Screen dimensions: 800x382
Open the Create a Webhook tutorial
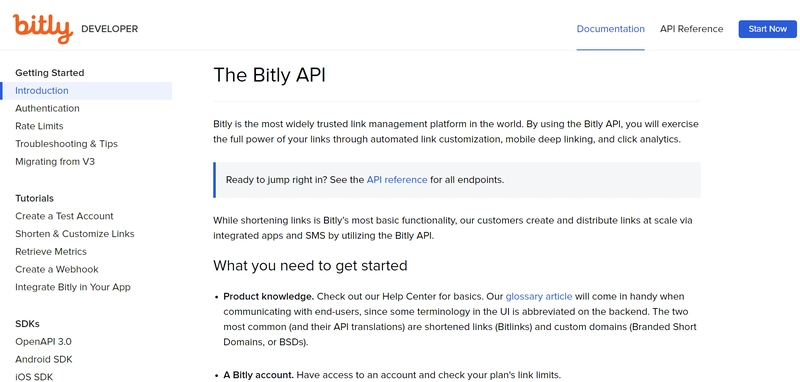click(x=57, y=269)
